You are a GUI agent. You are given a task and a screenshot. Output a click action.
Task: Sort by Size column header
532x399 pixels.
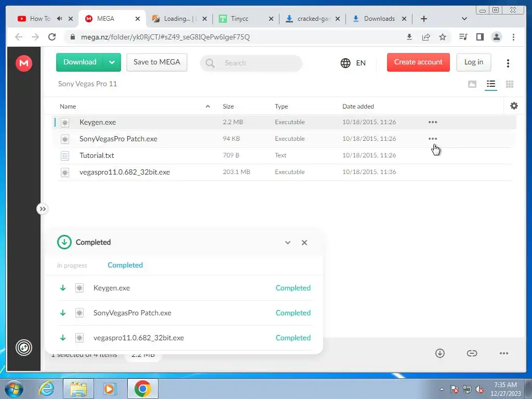[x=229, y=107]
